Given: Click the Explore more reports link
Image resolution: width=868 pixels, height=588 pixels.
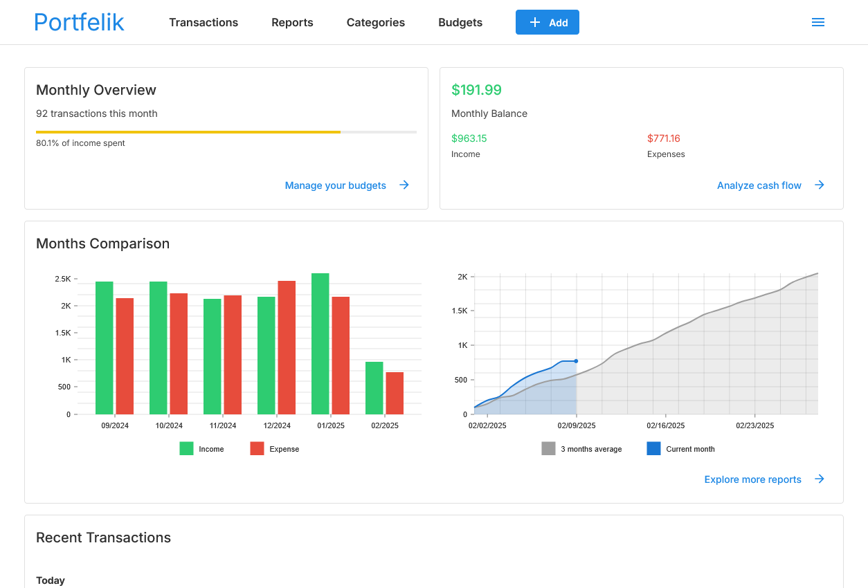Looking at the screenshot, I should tap(752, 479).
